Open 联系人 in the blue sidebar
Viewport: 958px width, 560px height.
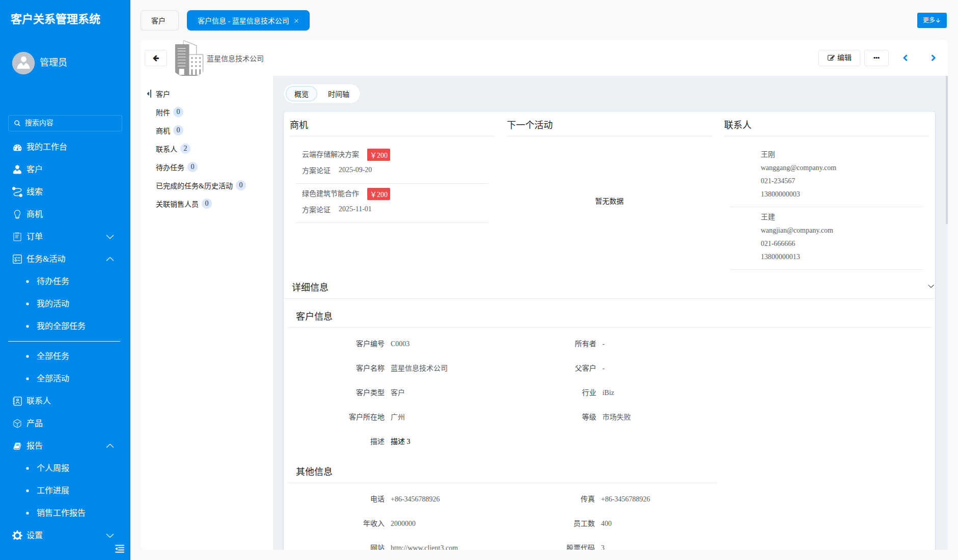point(65,401)
